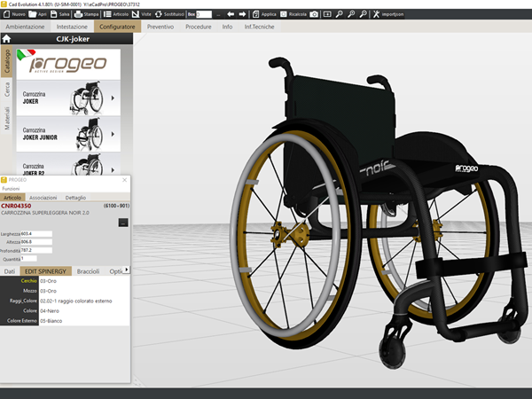This screenshot has width=532, height=399.
Task: Switch to the Ambientazione tab
Action: click(x=25, y=27)
